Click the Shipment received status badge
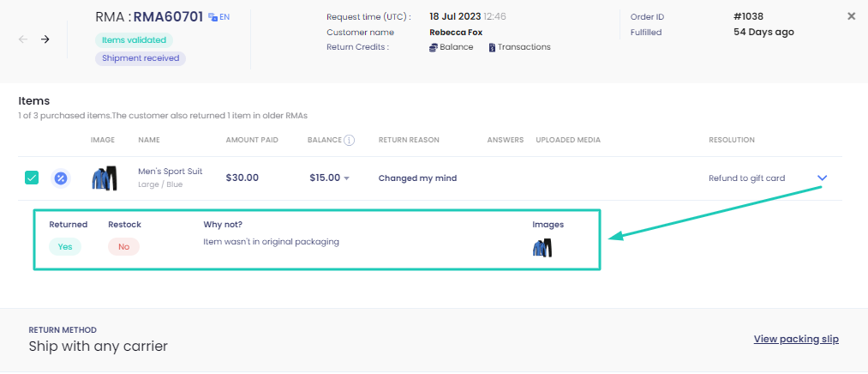This screenshot has height=374, width=868. 141,58
